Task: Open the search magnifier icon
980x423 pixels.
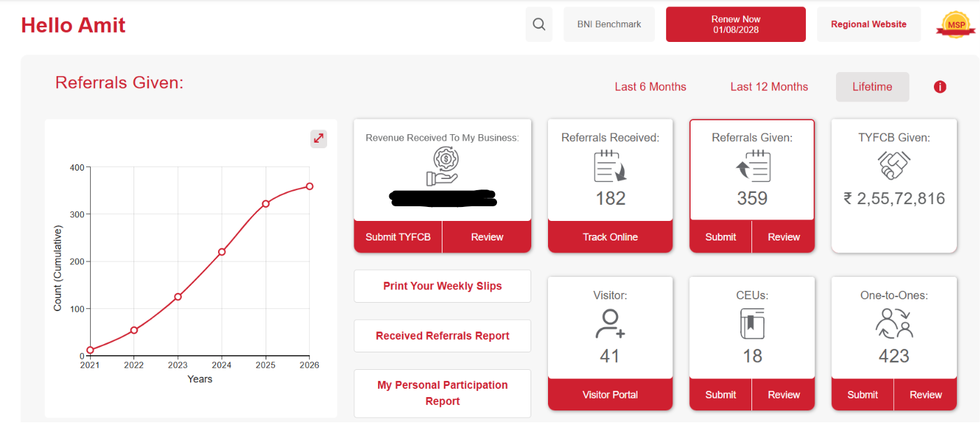Action: point(539,24)
